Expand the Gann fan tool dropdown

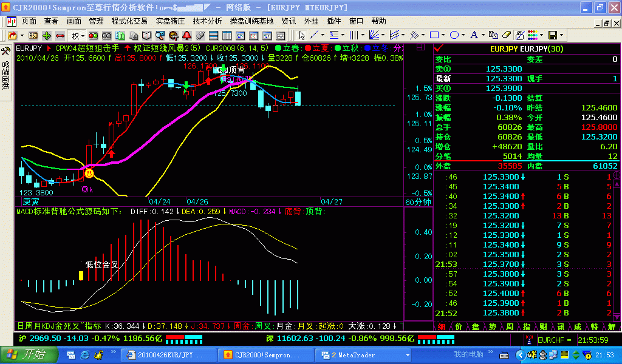pos(383,35)
